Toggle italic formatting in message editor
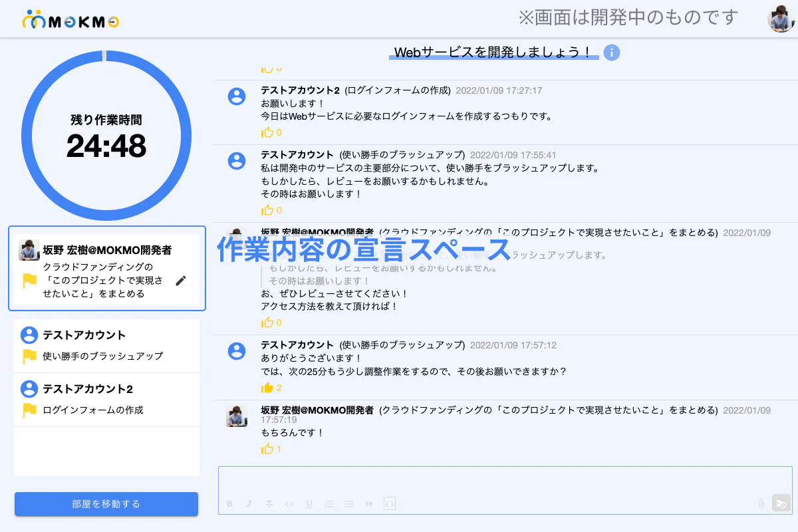The height and width of the screenshot is (532, 798). tap(249, 504)
